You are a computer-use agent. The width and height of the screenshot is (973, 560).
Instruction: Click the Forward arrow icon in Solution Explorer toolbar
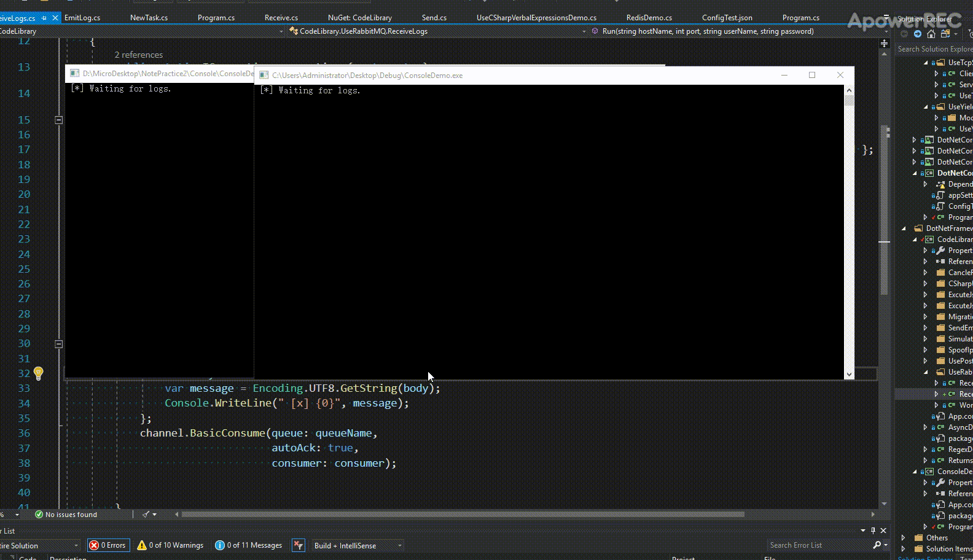click(918, 34)
